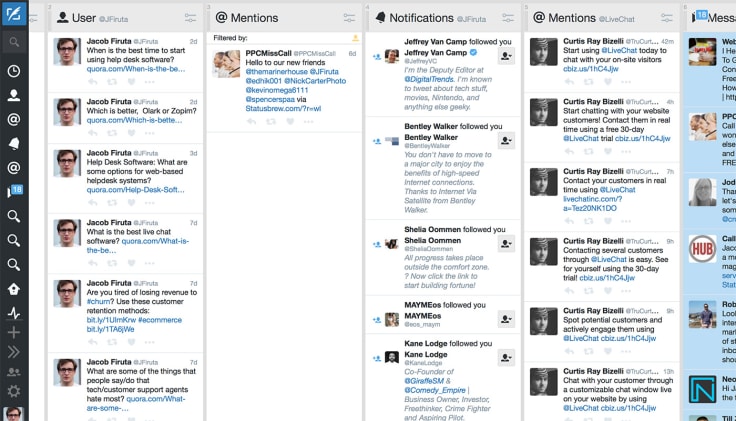Click the @NickCarterPhoto mention

point(315,81)
